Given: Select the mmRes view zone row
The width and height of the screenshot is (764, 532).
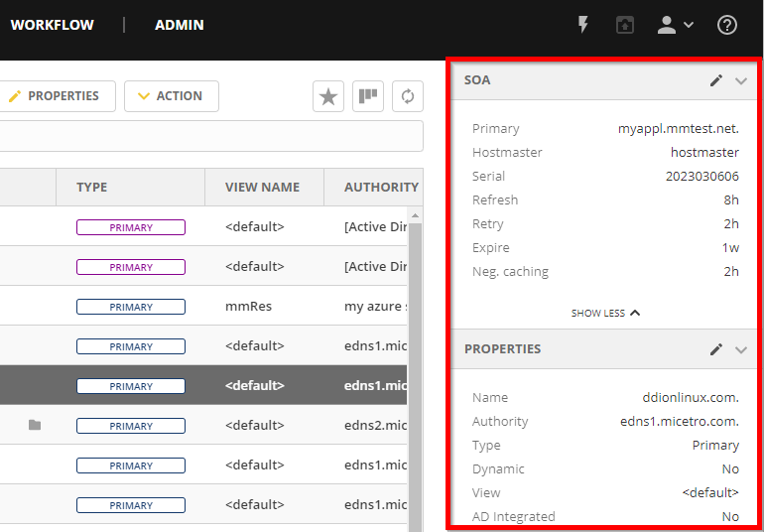Looking at the screenshot, I should click(248, 307).
